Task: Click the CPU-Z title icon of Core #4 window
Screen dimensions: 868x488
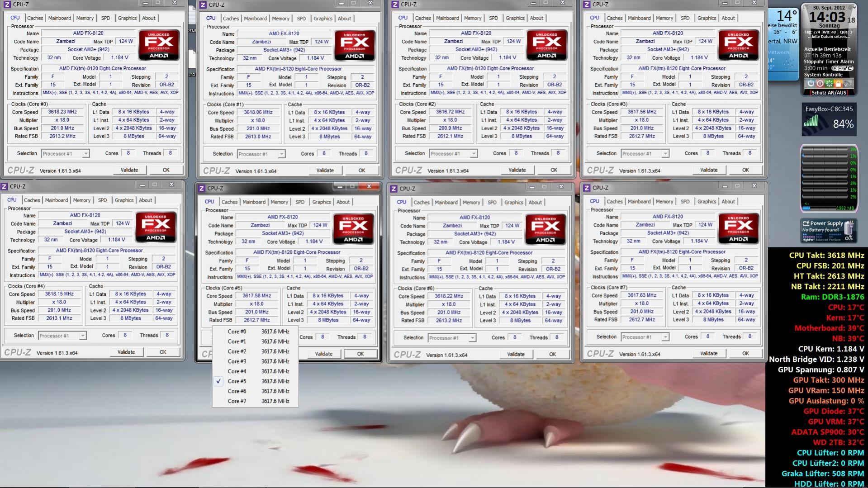Action: point(4,186)
